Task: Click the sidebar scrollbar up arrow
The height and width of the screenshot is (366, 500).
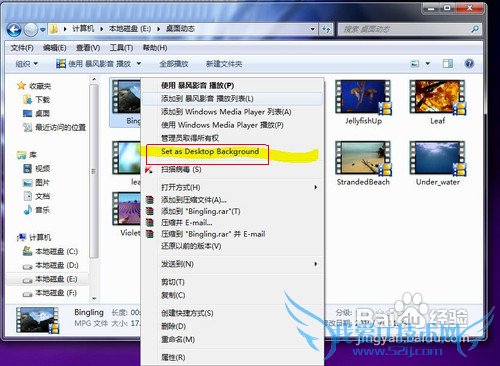Action: pyautogui.click(x=94, y=79)
